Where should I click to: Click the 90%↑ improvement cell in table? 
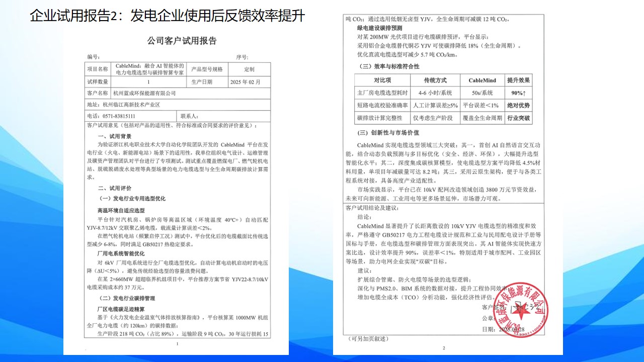[518, 93]
